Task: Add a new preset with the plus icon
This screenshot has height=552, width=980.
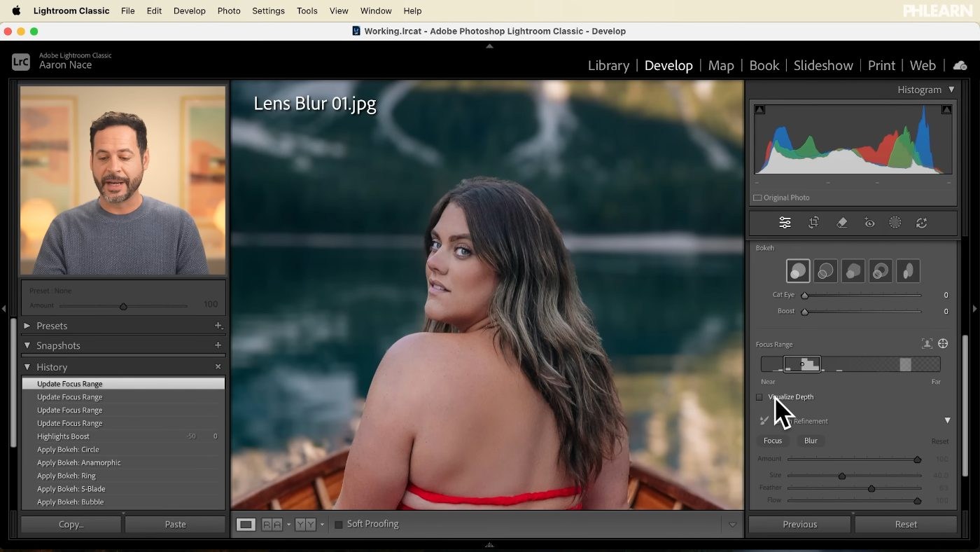Action: (x=218, y=326)
